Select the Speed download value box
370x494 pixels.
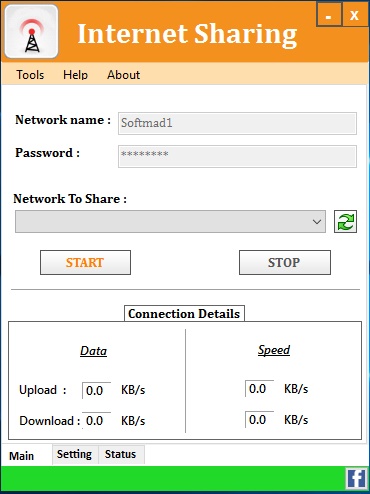[x=259, y=419]
